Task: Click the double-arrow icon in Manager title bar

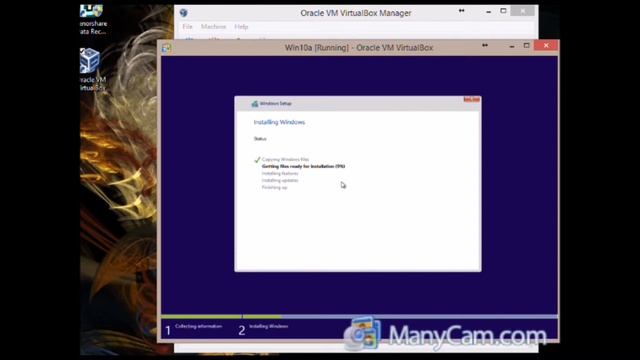Action: coord(462,11)
